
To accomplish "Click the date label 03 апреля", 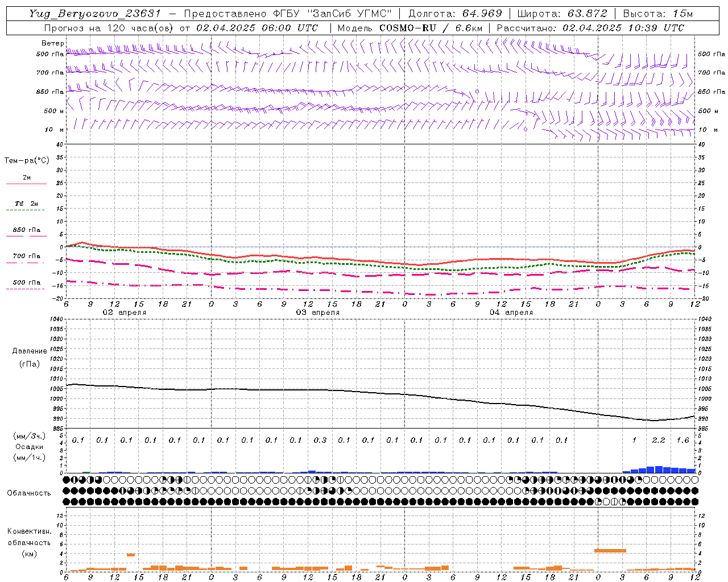I will coord(317,313).
